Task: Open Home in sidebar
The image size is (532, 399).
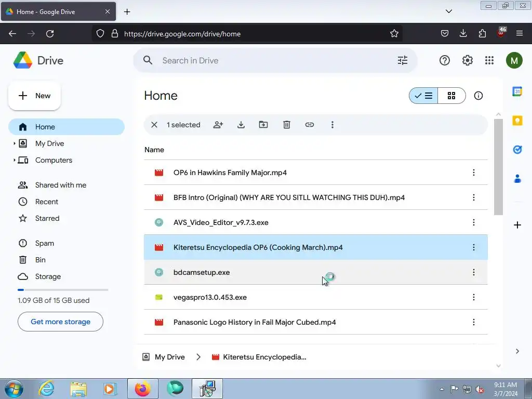Action: click(66, 127)
